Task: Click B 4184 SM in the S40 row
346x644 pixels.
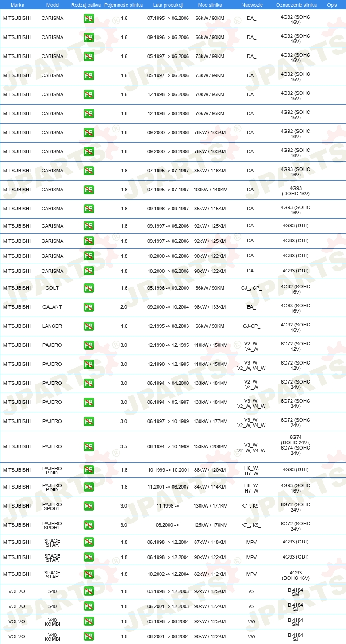Action: [296, 591]
